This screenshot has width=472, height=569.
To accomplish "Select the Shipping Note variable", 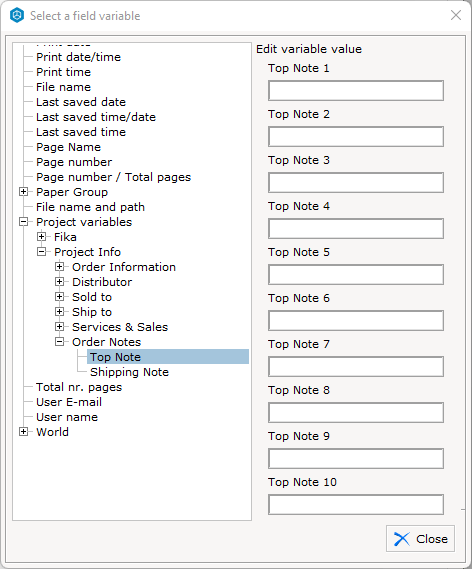I will tap(130, 372).
